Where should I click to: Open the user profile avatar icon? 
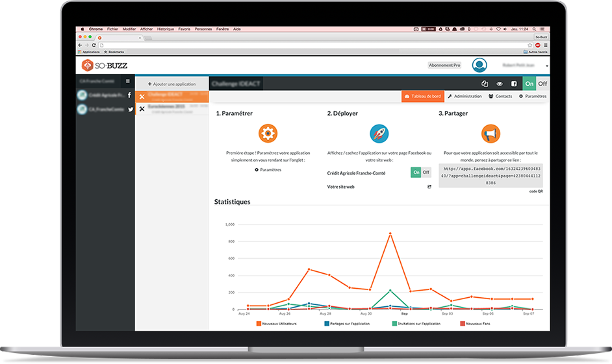479,65
